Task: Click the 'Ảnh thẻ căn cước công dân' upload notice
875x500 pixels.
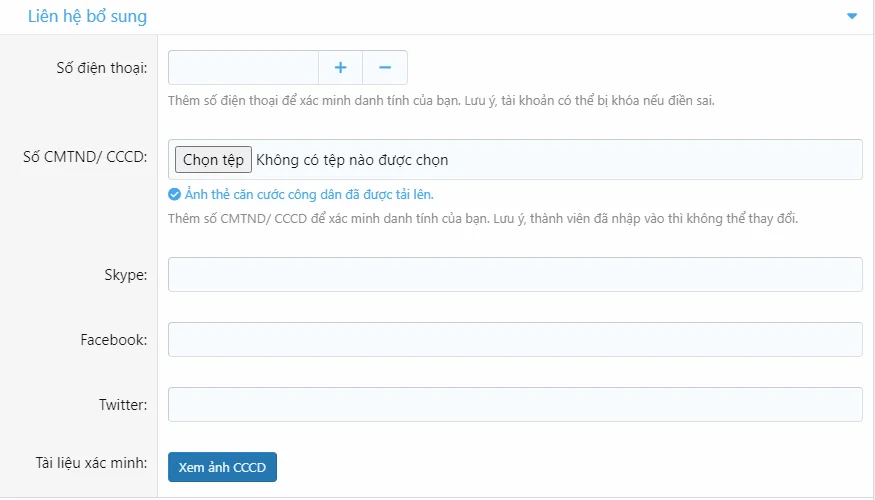Action: (x=309, y=195)
